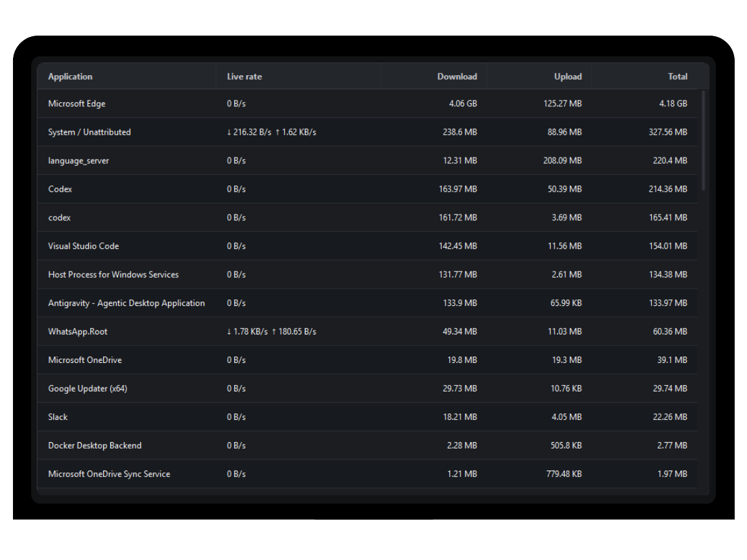This screenshot has width=747, height=560.
Task: Select the Slack application name
Action: 58,417
